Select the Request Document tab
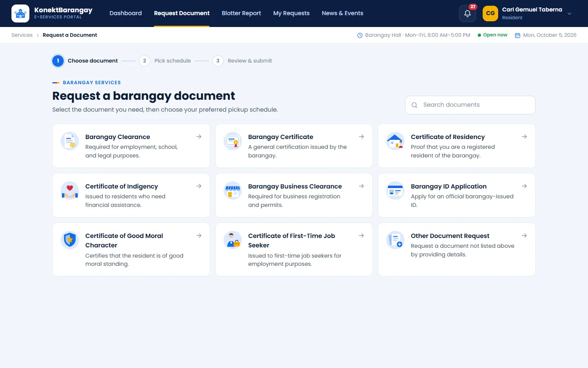This screenshot has height=368, width=588. point(182,13)
